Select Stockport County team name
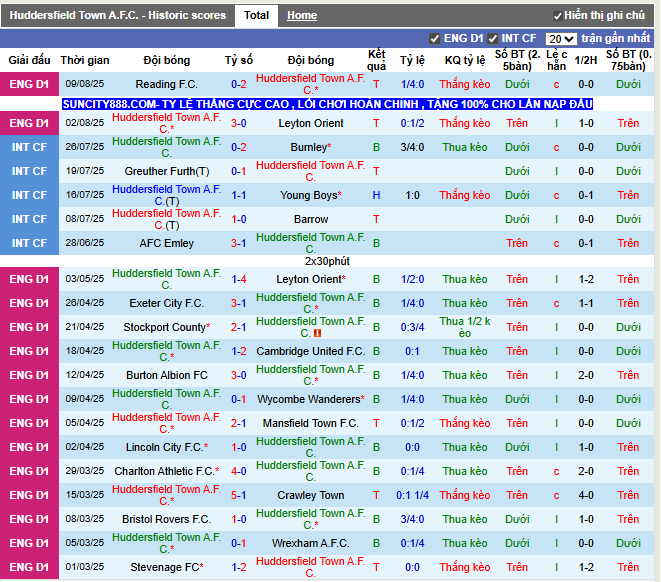Viewport: 661px width, 582px height. [164, 327]
